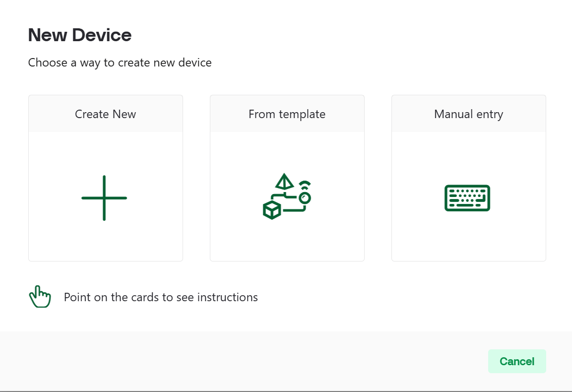Click the spacebar row of keyboard icon
Screen dimensions: 572x392
tap(466, 205)
